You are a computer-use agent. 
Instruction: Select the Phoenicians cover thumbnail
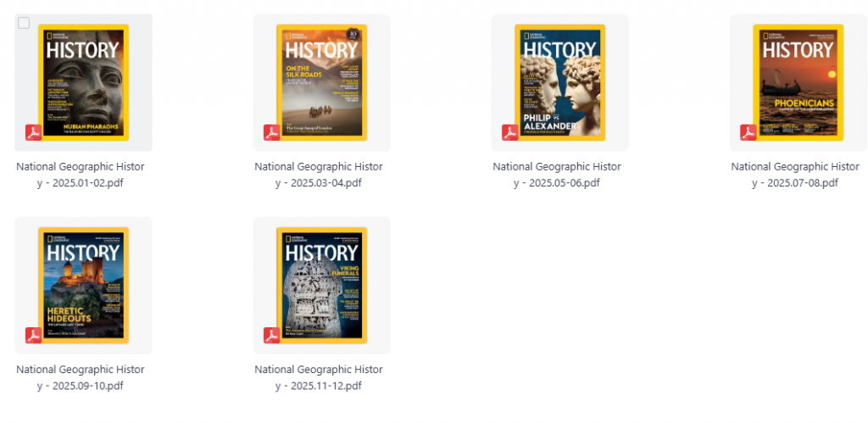(x=798, y=82)
